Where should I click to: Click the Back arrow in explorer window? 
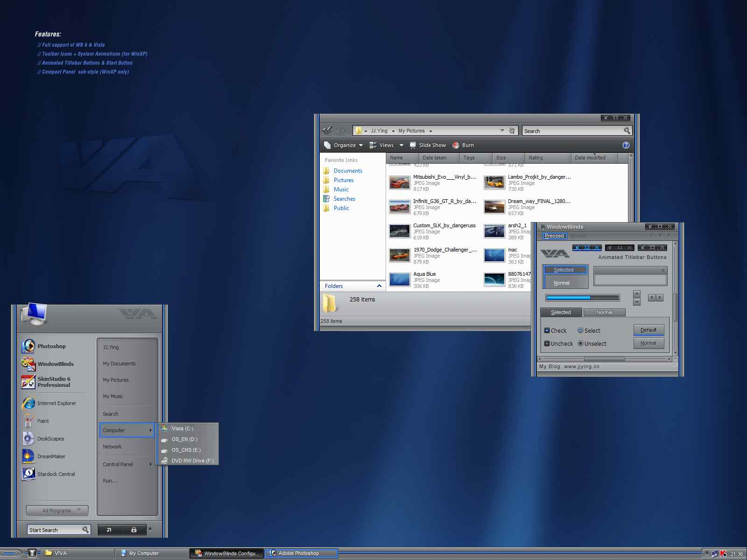coord(327,131)
